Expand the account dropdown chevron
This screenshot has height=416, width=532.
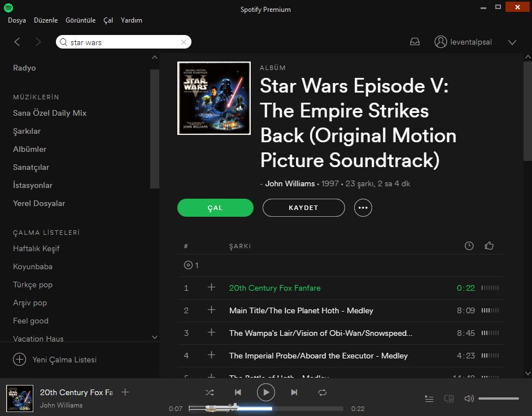(x=512, y=42)
